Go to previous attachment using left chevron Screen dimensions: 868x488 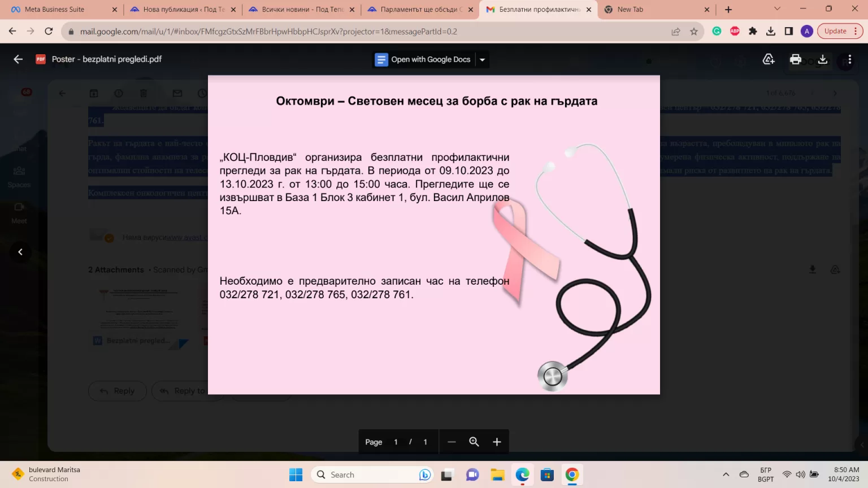pos(20,252)
